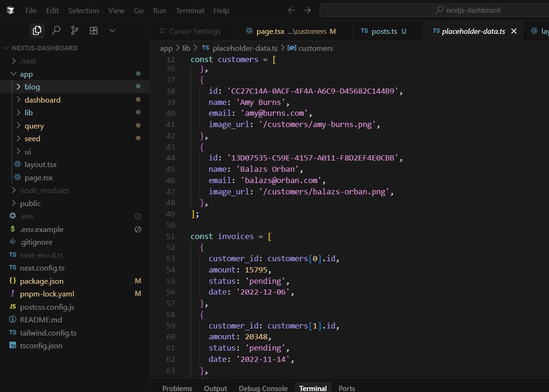Expand the blog folder
The image size is (549, 392).
click(x=75, y=87)
